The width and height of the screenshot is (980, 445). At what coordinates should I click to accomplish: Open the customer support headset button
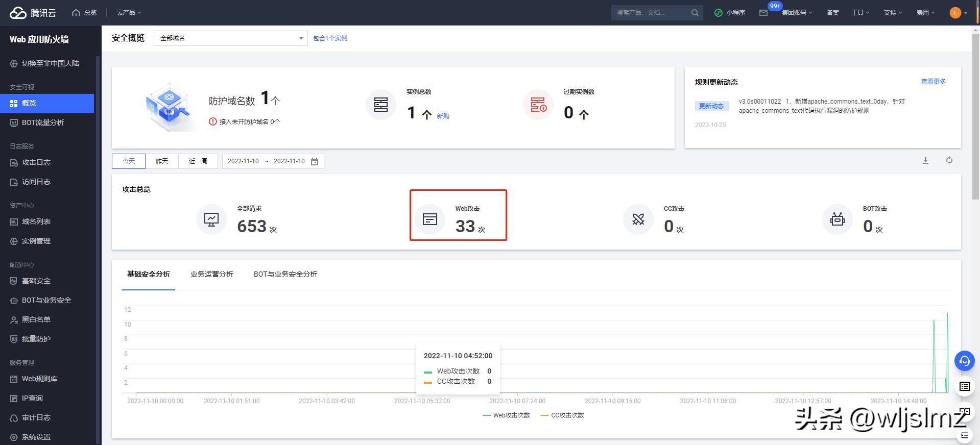[964, 361]
